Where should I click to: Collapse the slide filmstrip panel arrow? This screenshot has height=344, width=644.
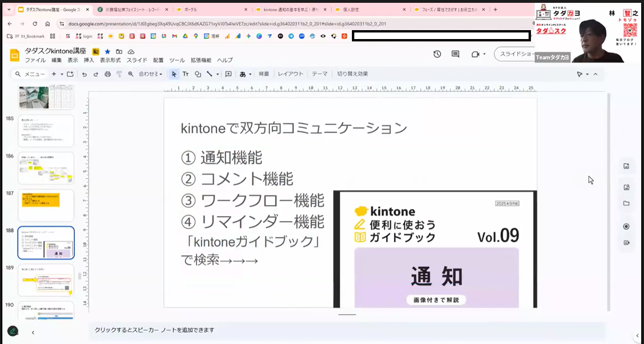(x=33, y=332)
